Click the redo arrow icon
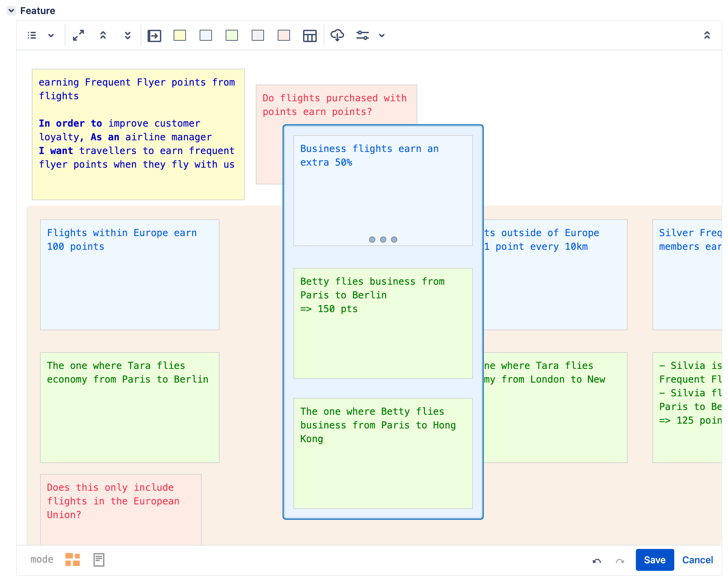Viewport: 728px width, 578px height. pyautogui.click(x=620, y=561)
